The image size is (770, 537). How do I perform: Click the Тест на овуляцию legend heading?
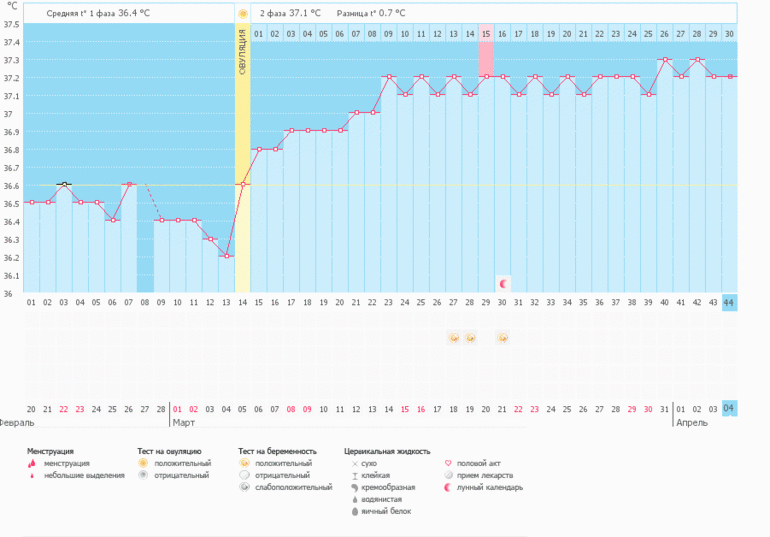pyautogui.click(x=169, y=451)
